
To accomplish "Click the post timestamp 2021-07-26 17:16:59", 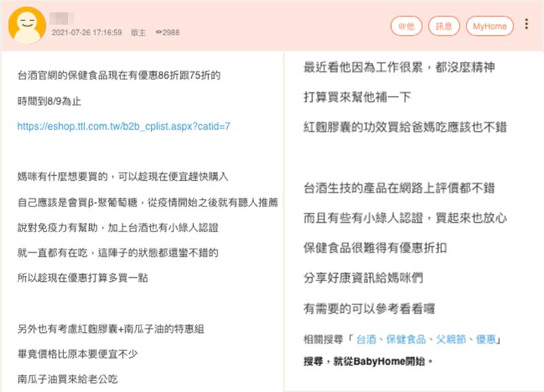I will click(x=87, y=33).
